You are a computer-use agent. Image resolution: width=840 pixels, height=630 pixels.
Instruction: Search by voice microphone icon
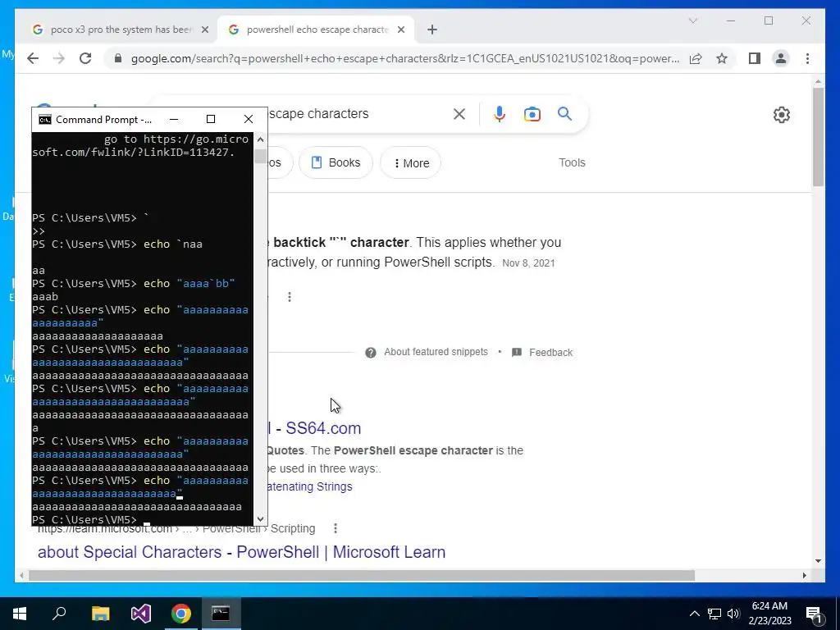coord(500,114)
